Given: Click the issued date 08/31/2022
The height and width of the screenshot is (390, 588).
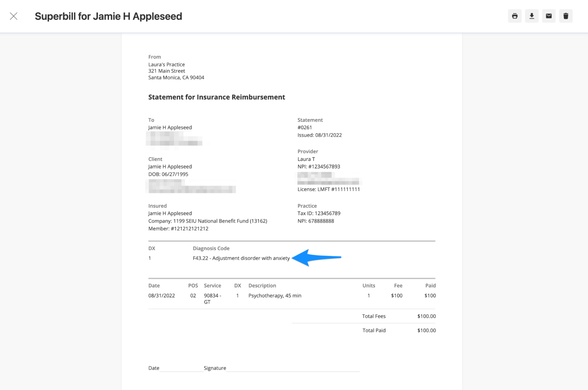Looking at the screenshot, I should 320,135.
